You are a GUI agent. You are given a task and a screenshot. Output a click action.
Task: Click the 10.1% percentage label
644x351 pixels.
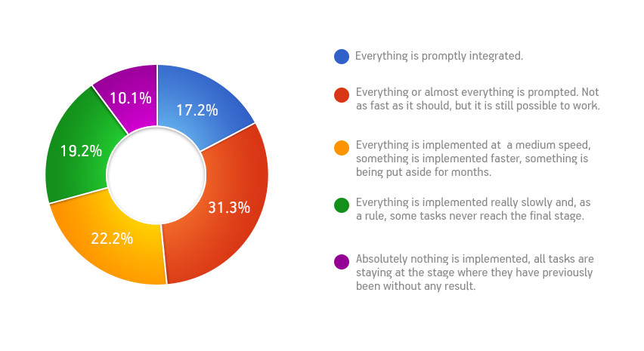coord(131,98)
